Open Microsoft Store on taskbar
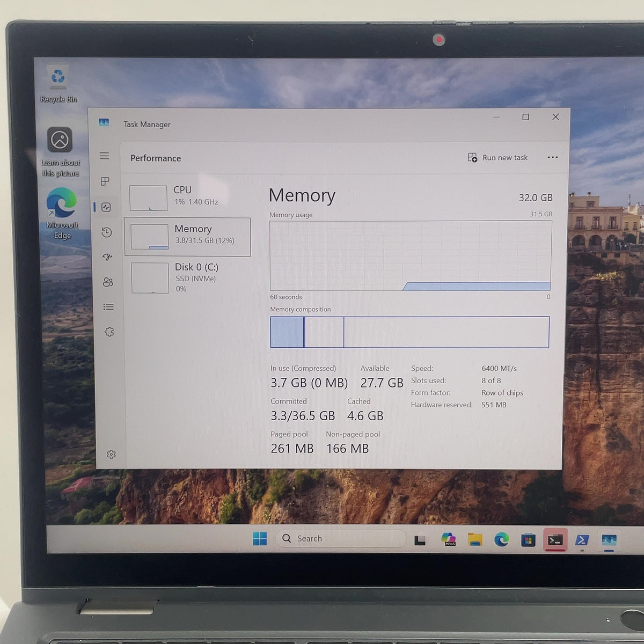The image size is (644, 644). coord(529,540)
